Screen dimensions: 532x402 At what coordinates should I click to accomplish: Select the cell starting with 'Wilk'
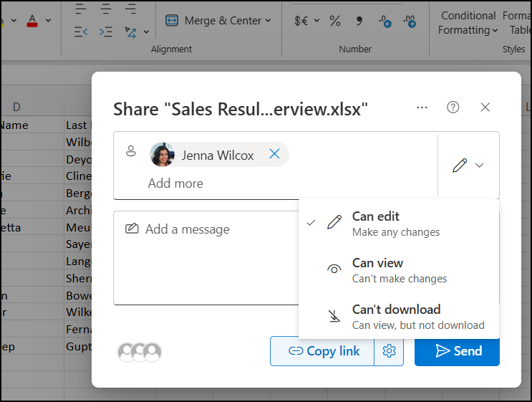coord(78,312)
